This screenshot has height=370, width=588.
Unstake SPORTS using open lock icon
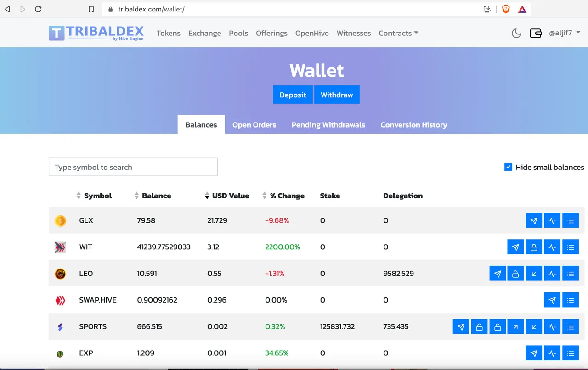click(498, 327)
